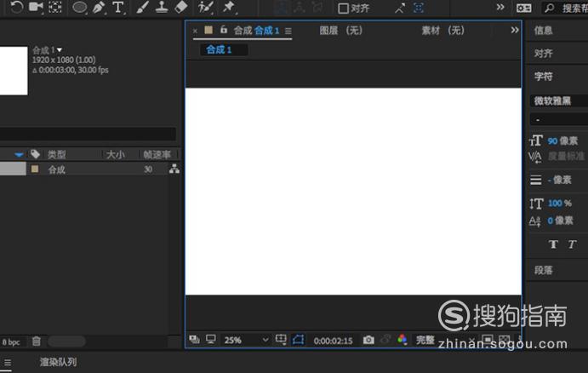Click the tan label swatch of 合成 row
The image size is (588, 373).
tap(35, 169)
